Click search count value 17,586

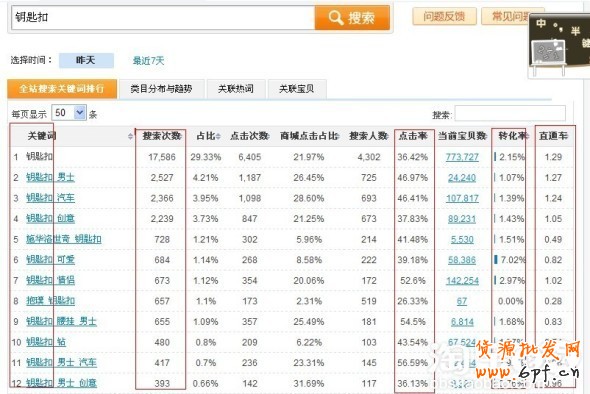click(x=162, y=157)
